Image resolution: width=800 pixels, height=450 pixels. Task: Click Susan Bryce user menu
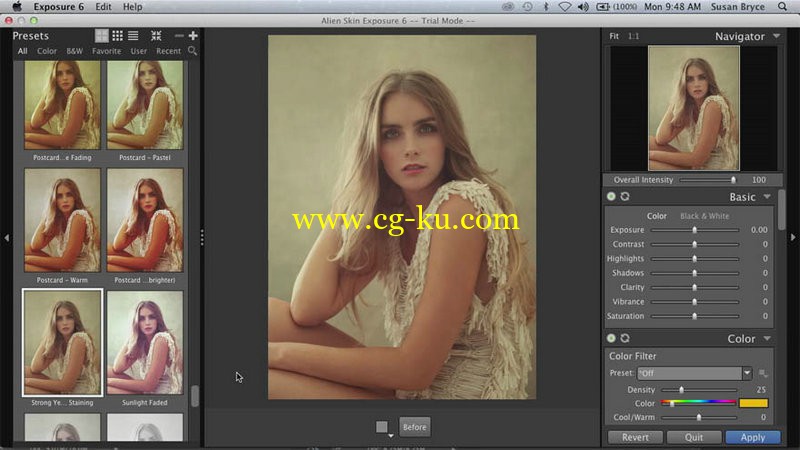click(738, 7)
